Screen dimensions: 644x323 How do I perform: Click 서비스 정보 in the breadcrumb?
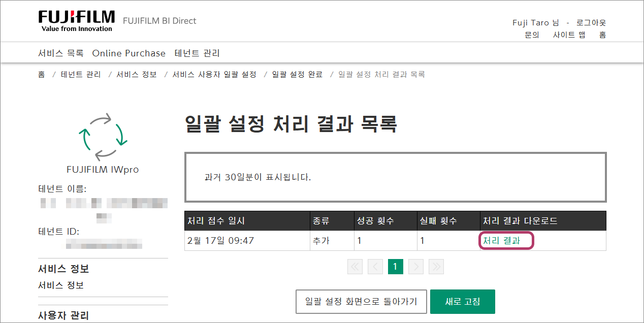click(137, 75)
